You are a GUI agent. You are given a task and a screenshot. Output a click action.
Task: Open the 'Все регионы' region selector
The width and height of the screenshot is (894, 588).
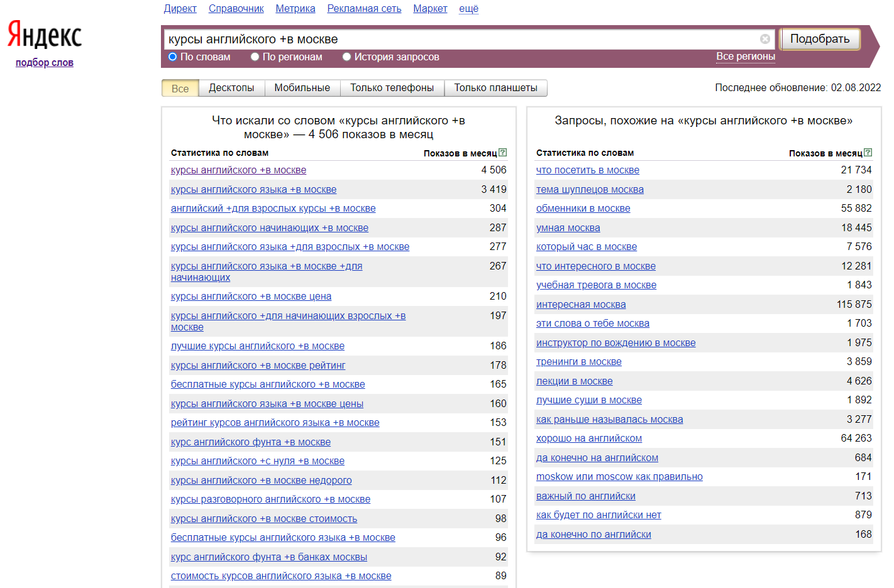click(x=745, y=57)
